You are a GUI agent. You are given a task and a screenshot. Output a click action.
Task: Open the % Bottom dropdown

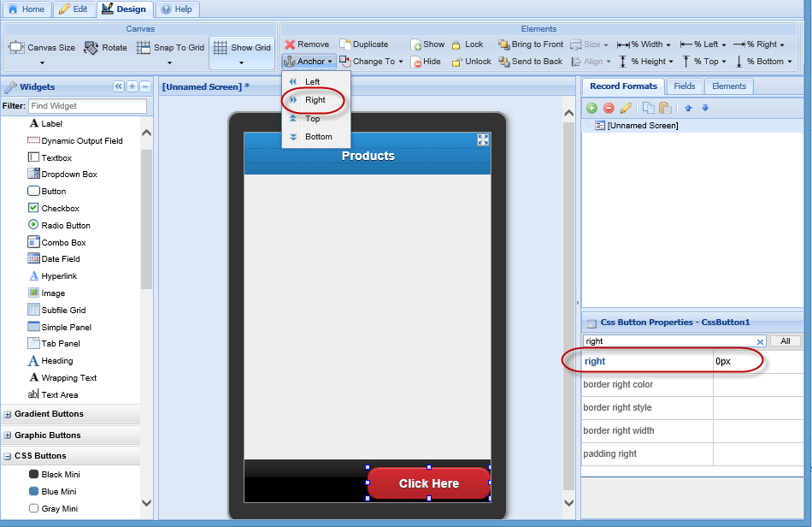[764, 62]
